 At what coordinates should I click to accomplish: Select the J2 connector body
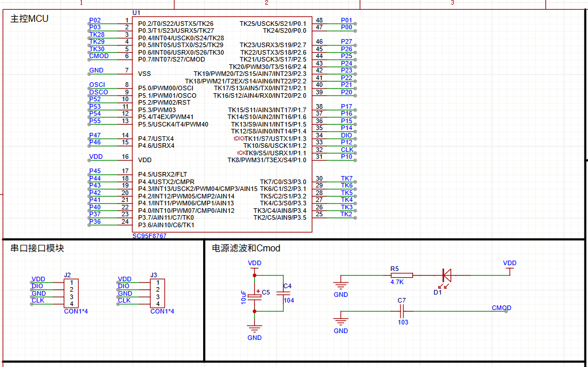[x=71, y=293]
